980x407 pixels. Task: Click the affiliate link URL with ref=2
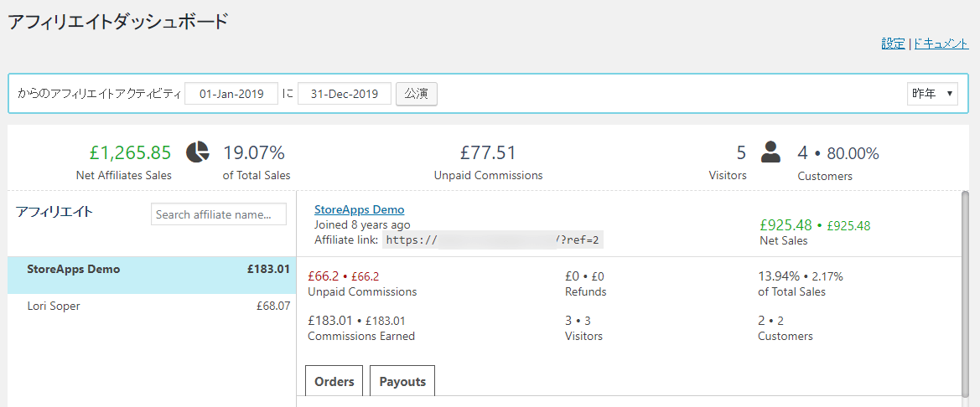coord(492,240)
